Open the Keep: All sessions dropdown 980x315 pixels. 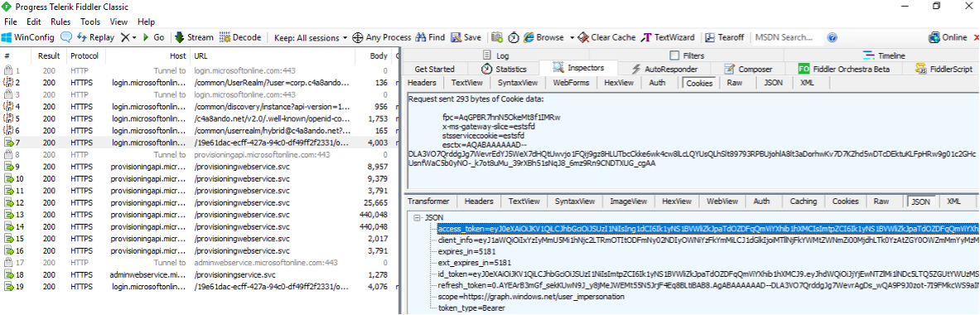click(x=311, y=37)
